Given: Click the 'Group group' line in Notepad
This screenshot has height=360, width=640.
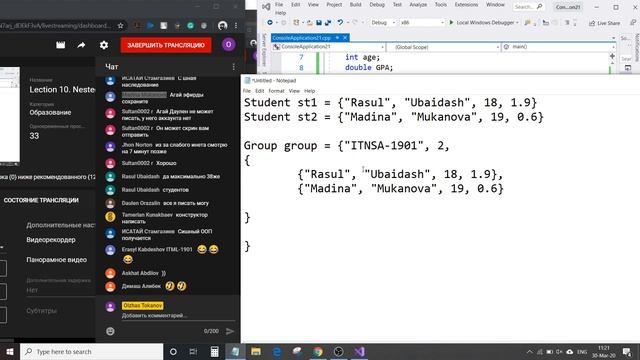Looking at the screenshot, I should pos(347,146).
